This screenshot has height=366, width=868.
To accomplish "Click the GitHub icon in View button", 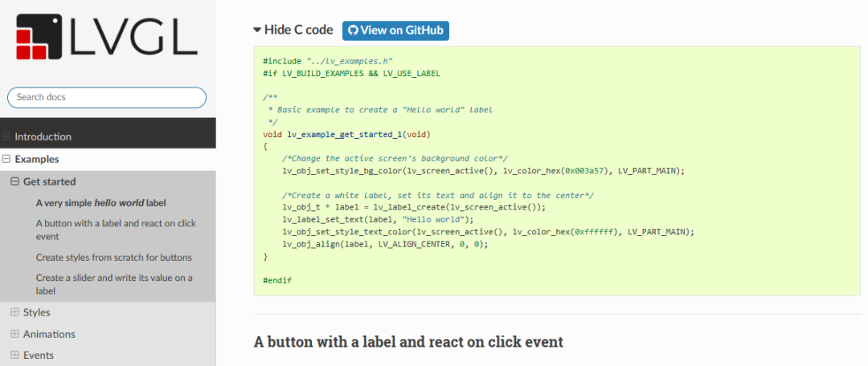I will pyautogui.click(x=353, y=31).
